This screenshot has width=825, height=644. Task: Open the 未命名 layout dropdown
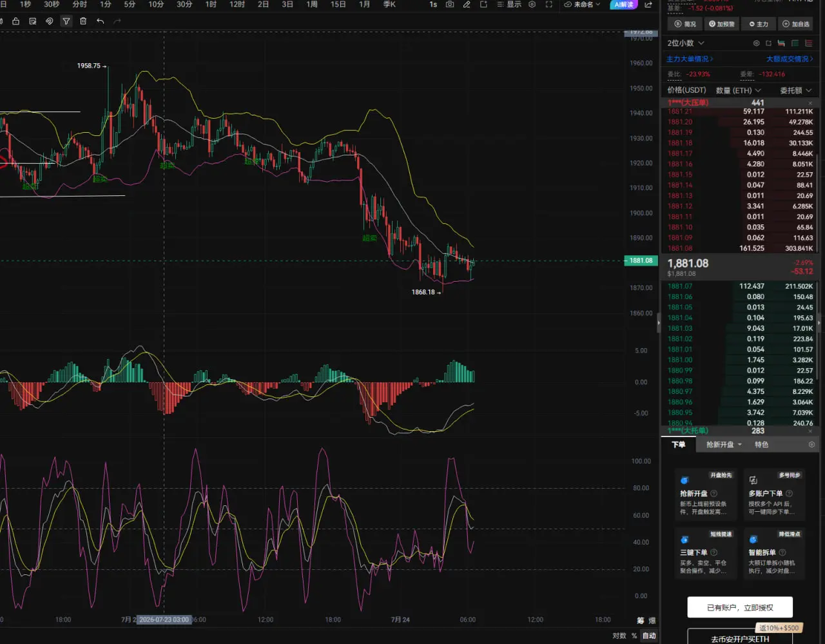[582, 4]
